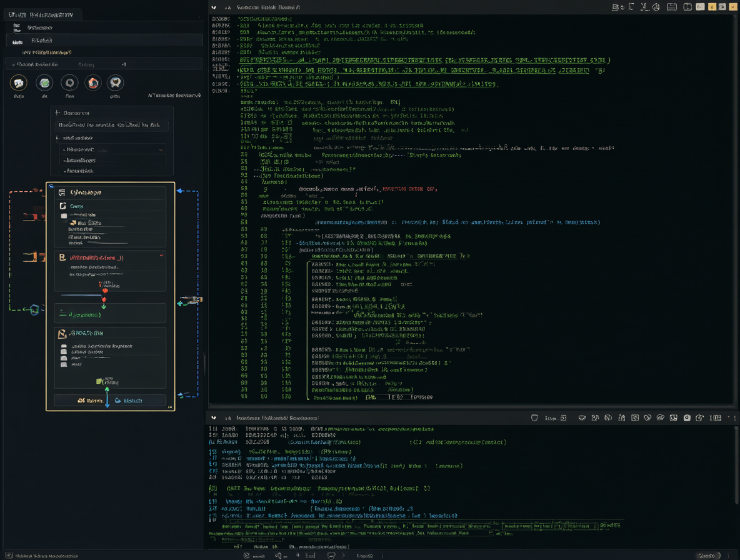Collapse the upper code editor panel chevron

214,7
